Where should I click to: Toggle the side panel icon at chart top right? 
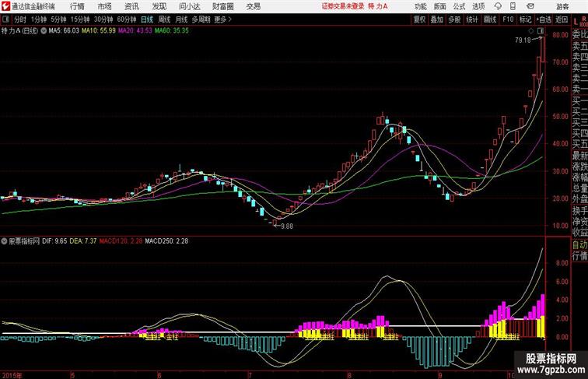541,31
